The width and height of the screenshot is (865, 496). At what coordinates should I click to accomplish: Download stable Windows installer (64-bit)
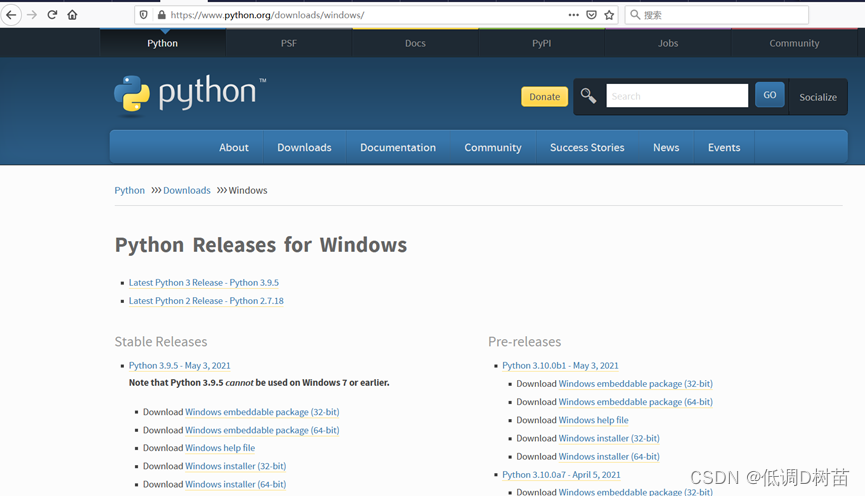pos(236,484)
